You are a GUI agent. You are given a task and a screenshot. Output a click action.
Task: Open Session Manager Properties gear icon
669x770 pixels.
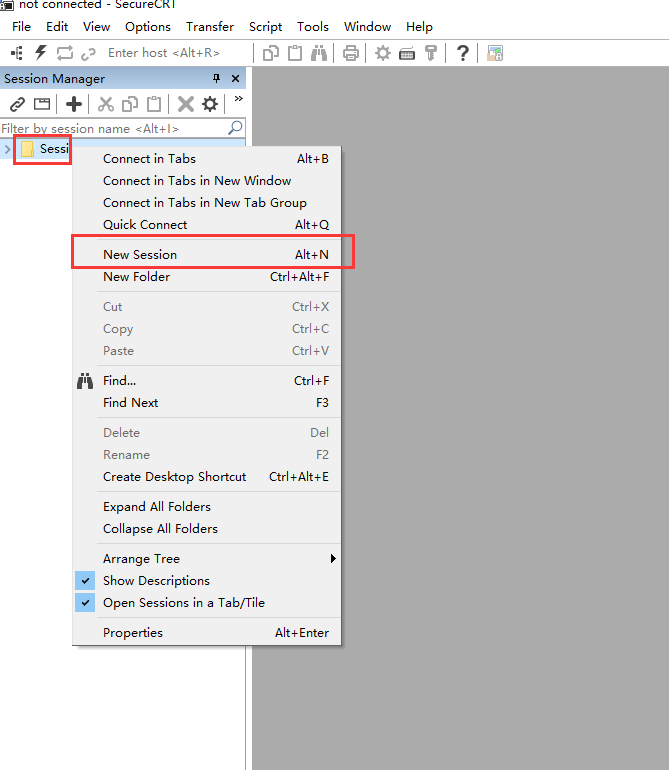point(210,104)
